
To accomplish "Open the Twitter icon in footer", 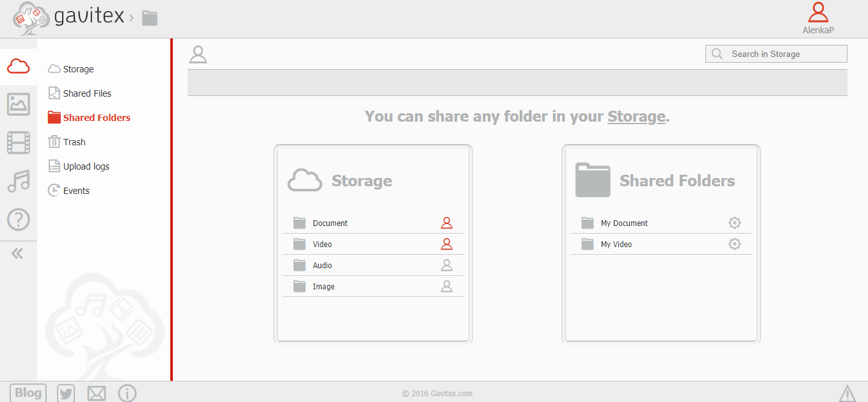I will 66,393.
